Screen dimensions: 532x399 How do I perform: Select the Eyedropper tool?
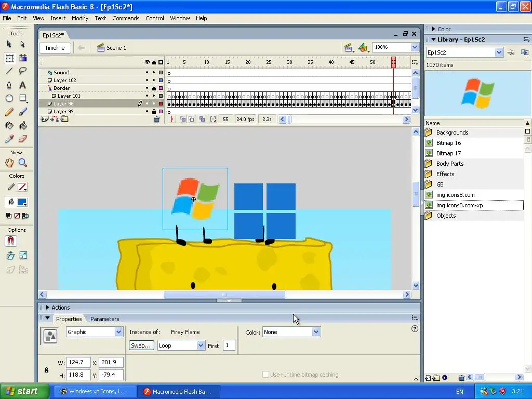click(9, 139)
